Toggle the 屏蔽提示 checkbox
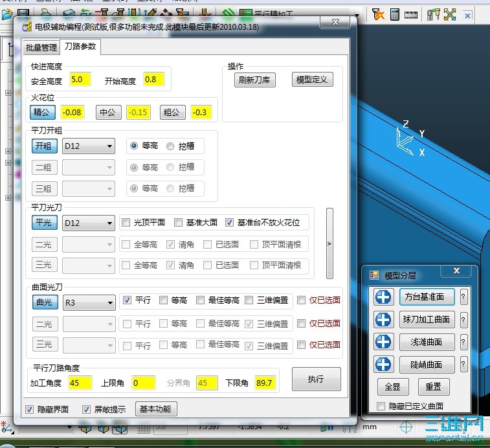 pyautogui.click(x=86, y=409)
